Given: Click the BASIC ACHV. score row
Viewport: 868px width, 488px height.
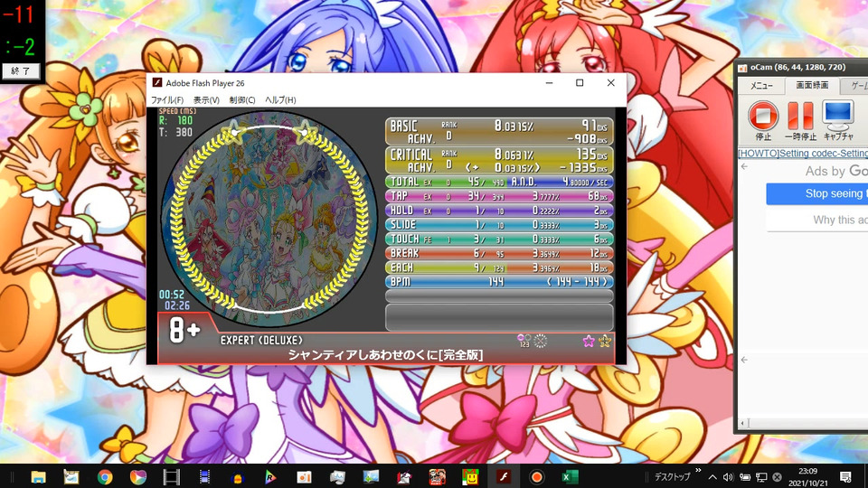Looking at the screenshot, I should [499, 131].
